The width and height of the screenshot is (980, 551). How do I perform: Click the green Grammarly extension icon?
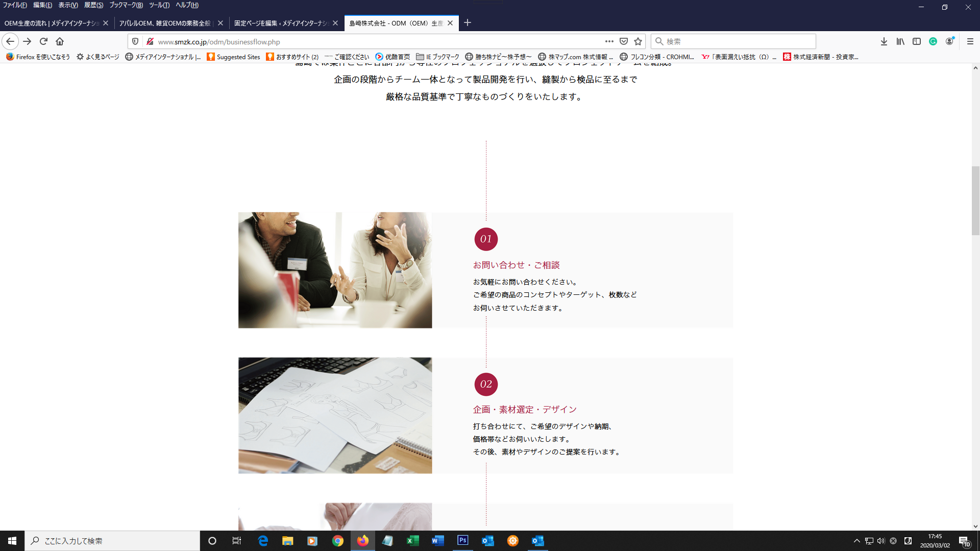(933, 41)
